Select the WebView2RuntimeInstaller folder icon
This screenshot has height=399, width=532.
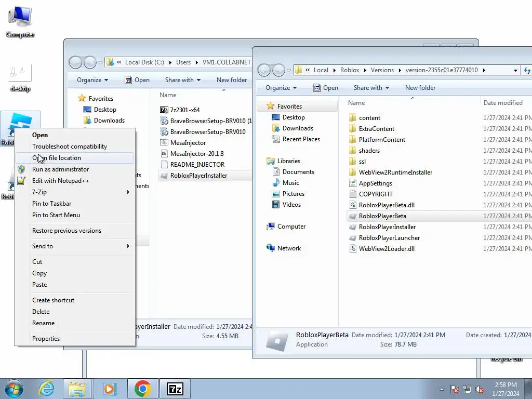tap(353, 172)
